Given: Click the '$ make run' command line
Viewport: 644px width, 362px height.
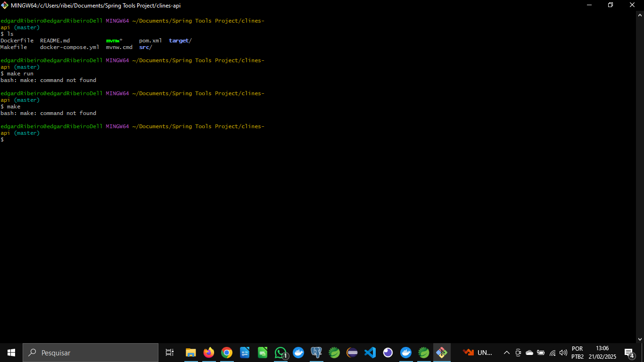Looking at the screenshot, I should 17,74.
